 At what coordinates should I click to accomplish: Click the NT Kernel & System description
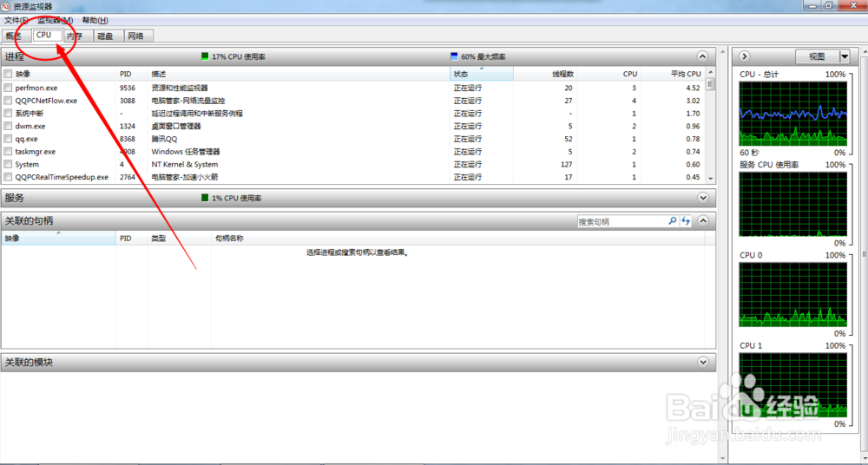(x=185, y=165)
